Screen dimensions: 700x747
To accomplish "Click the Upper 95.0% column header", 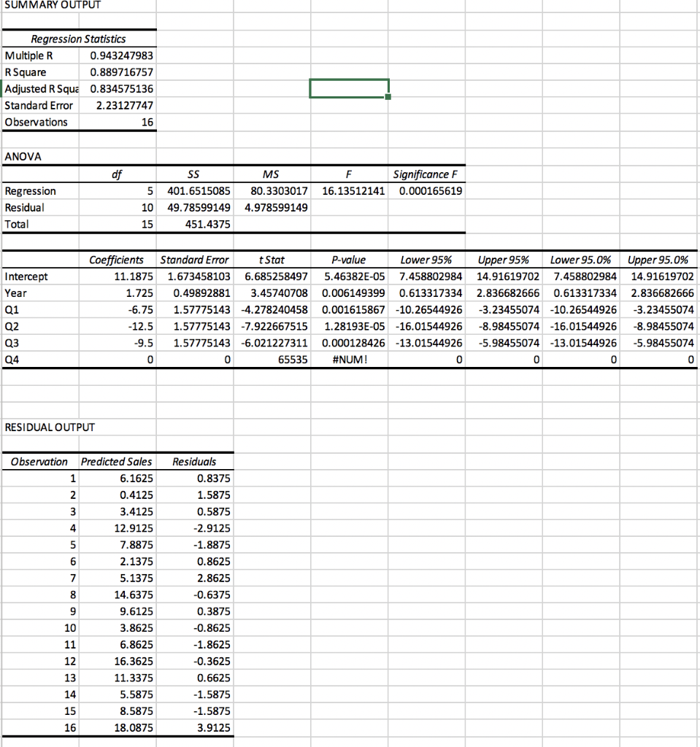I will click(658, 260).
